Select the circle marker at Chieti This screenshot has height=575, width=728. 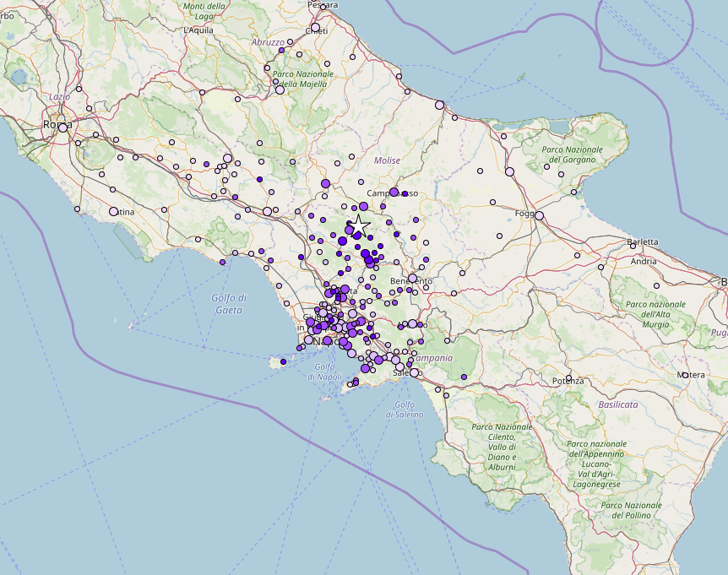coord(316,27)
